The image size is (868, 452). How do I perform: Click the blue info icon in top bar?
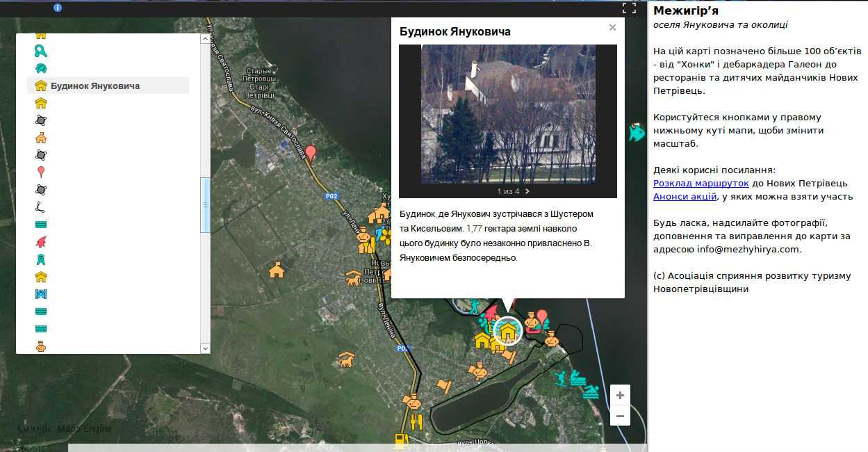tap(58, 8)
